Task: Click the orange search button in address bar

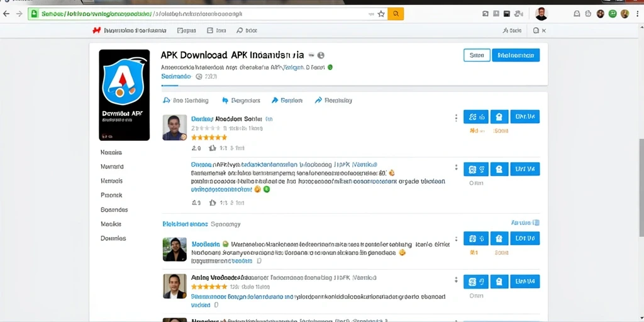Action: [396, 14]
